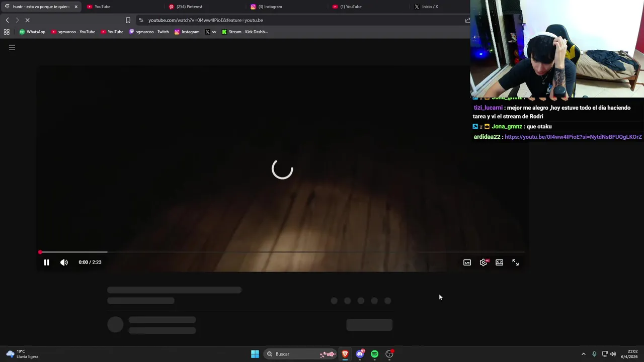This screenshot has width=644, height=362.
Task: Switch to the second tab labeled YouTube
Action: [123, 7]
